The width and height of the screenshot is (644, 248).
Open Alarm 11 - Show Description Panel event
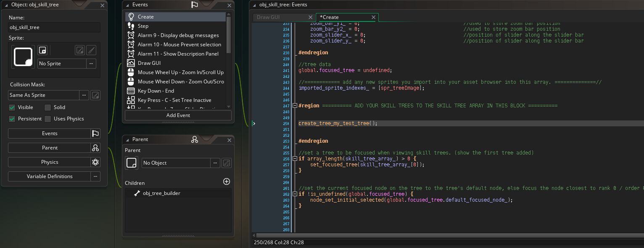[175, 54]
